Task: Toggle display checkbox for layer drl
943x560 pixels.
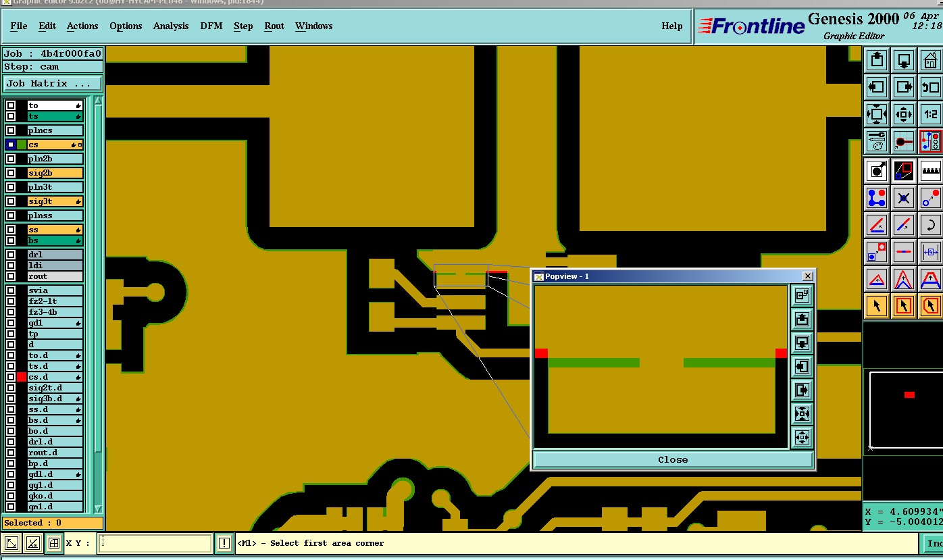Action: pyautogui.click(x=11, y=255)
